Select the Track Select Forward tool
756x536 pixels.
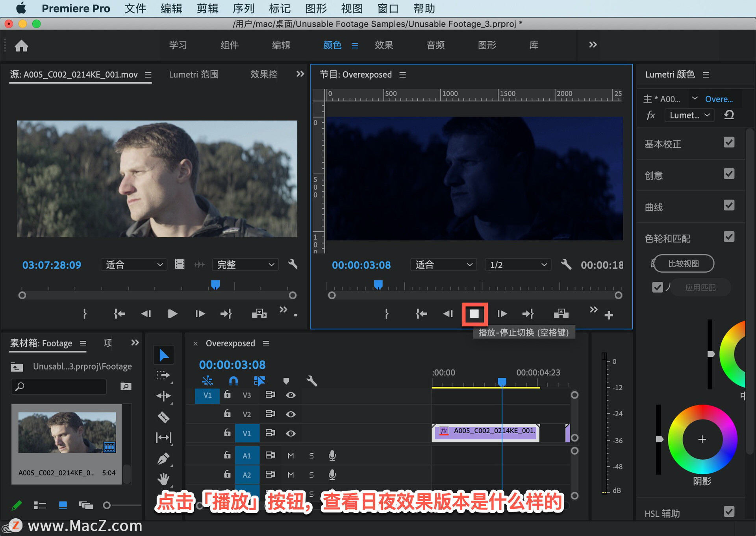pyautogui.click(x=163, y=375)
